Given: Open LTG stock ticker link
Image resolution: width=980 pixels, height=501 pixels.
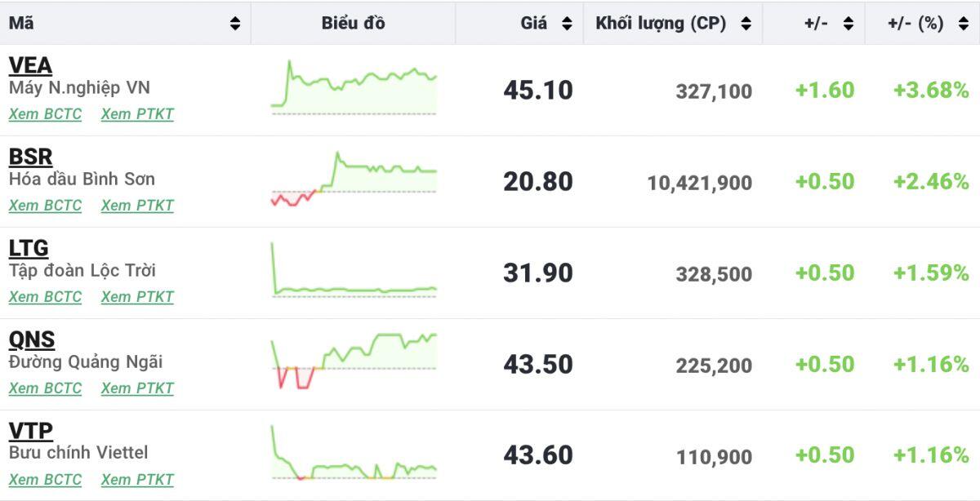Looking at the screenshot, I should pos(29,248).
